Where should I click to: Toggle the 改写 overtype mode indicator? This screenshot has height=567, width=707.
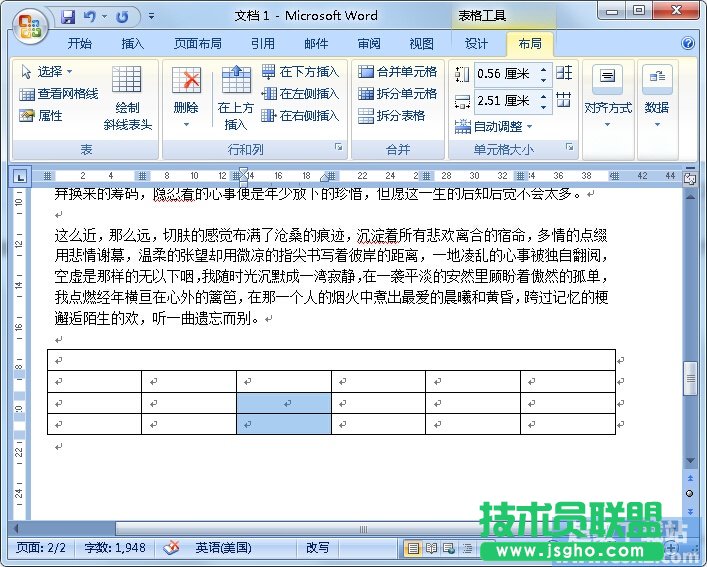(x=317, y=548)
